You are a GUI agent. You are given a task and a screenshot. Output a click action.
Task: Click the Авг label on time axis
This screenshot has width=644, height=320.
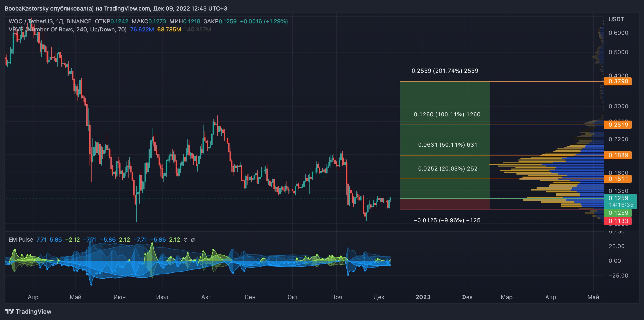[x=206, y=297]
